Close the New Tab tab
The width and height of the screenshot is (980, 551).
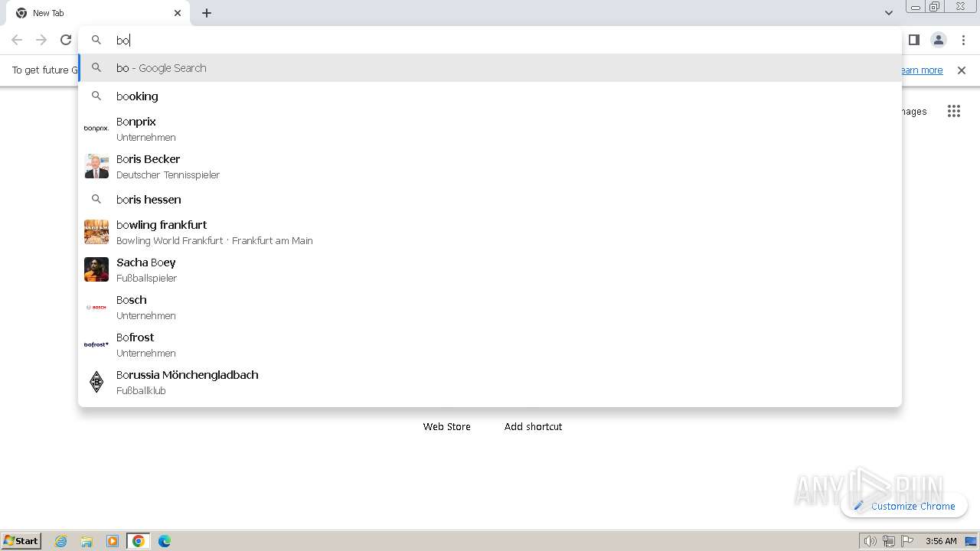(x=178, y=13)
